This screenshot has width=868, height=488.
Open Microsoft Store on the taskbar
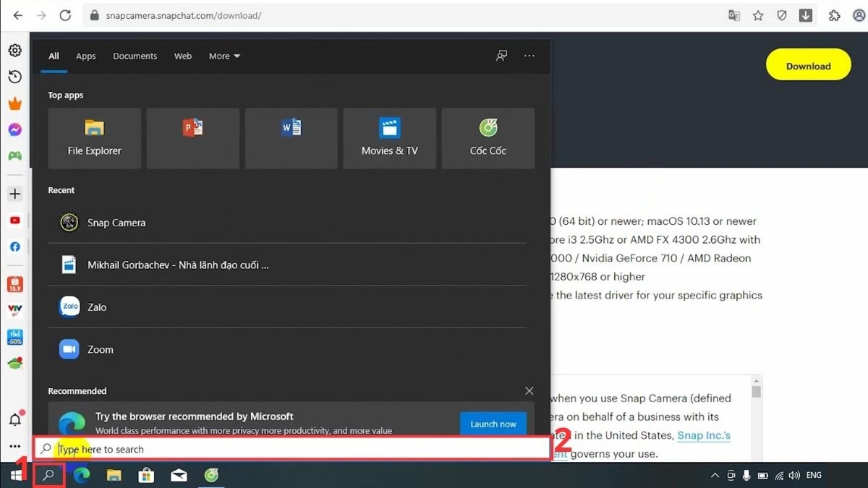tap(146, 475)
